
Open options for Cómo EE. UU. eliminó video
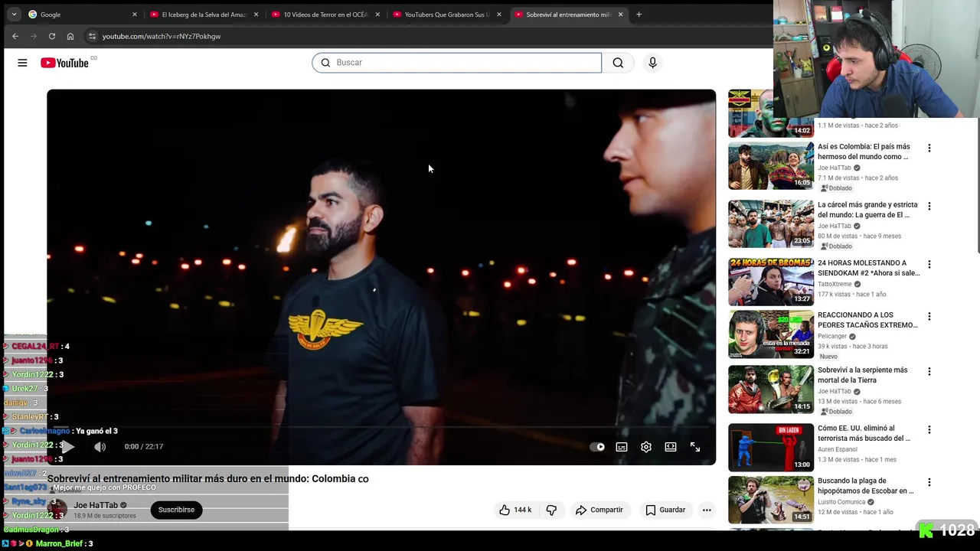click(929, 429)
